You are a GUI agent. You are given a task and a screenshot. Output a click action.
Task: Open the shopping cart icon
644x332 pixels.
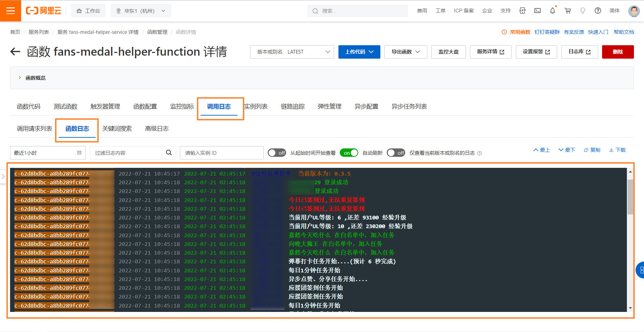tap(568, 11)
